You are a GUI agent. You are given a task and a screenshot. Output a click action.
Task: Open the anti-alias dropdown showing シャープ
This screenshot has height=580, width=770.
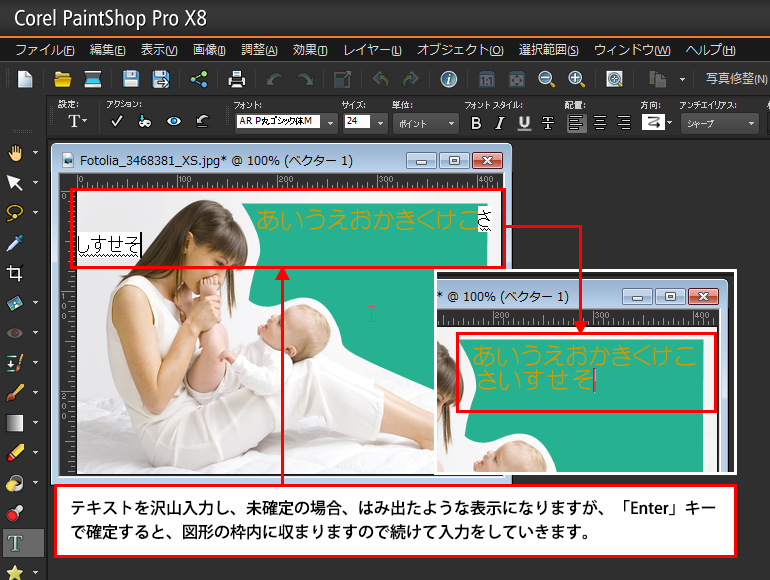coord(720,123)
